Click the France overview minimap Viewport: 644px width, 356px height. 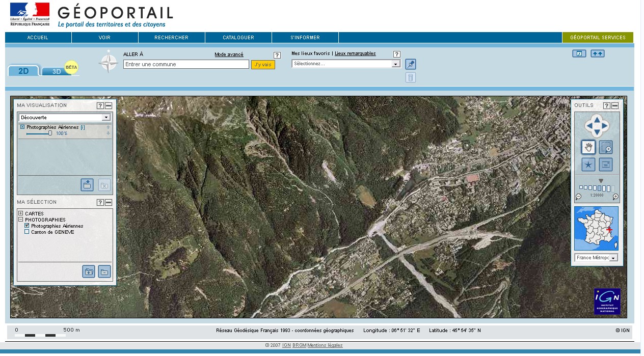click(596, 229)
